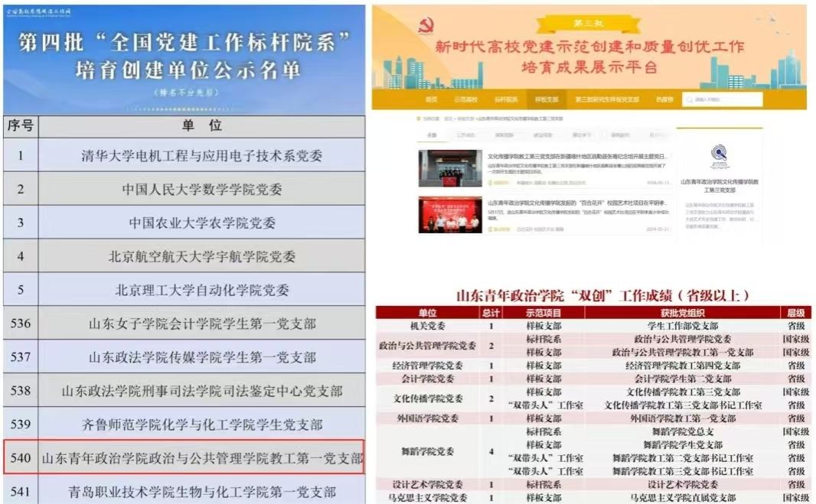Open the news photo of people outside a building
Viewport: 816px width, 504px height.
click(x=450, y=168)
